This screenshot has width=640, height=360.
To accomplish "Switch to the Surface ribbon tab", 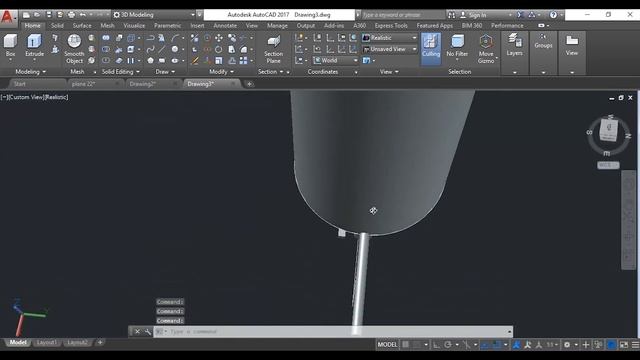I will pyautogui.click(x=82, y=25).
